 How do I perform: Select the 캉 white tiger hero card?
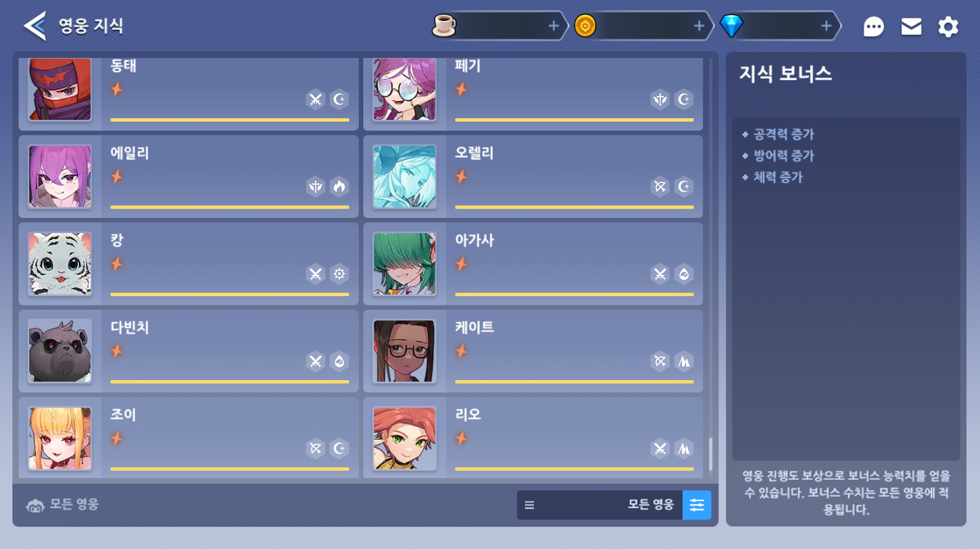pos(189,264)
